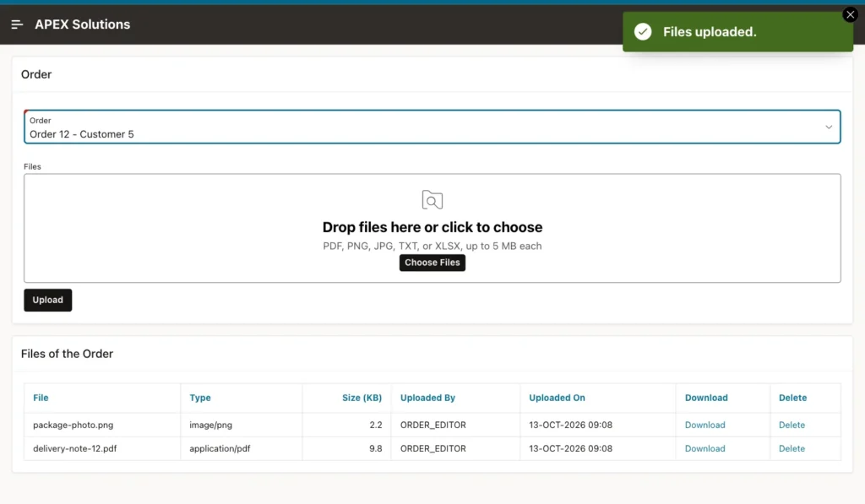Click ORDER_EDITOR in the package-photo.png row
The width and height of the screenshot is (865, 504).
point(433,425)
